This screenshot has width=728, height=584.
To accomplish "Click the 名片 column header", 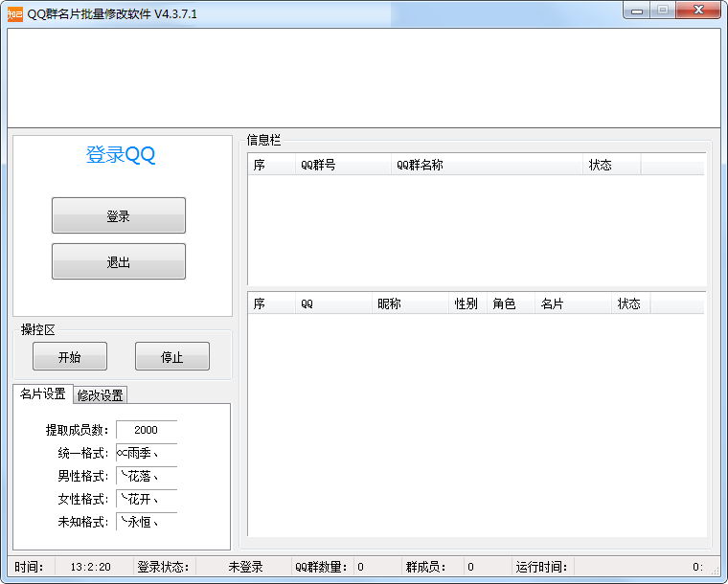I will 573,304.
